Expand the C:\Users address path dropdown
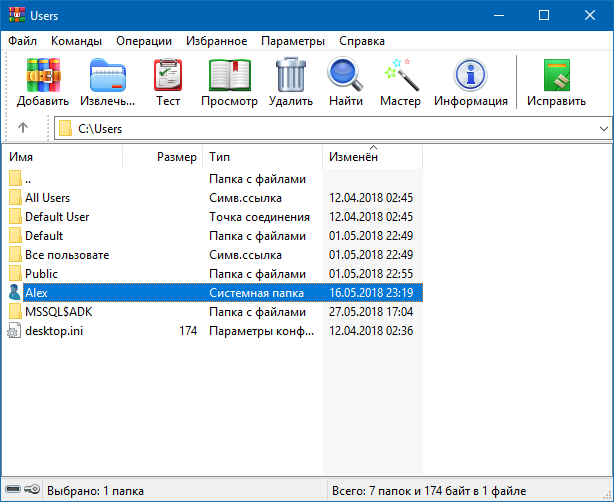This screenshot has width=614, height=502. 602,128
